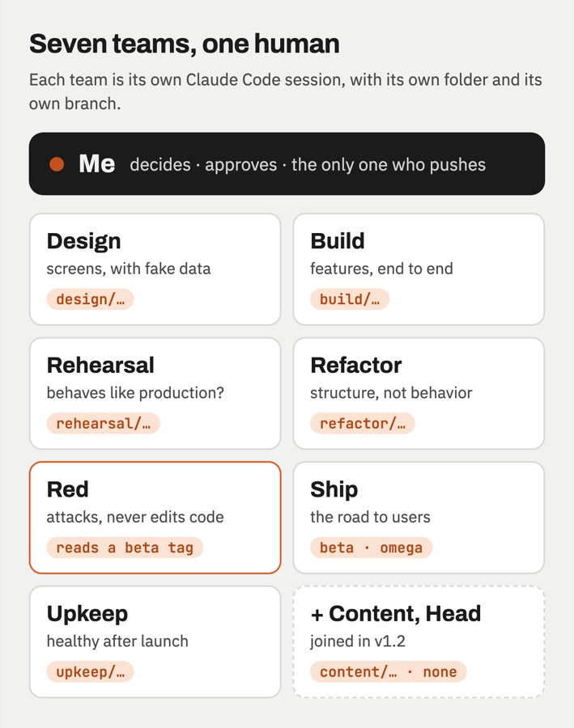Click the refactor/… branch tag
The height and width of the screenshot is (728, 574).
coord(363,423)
